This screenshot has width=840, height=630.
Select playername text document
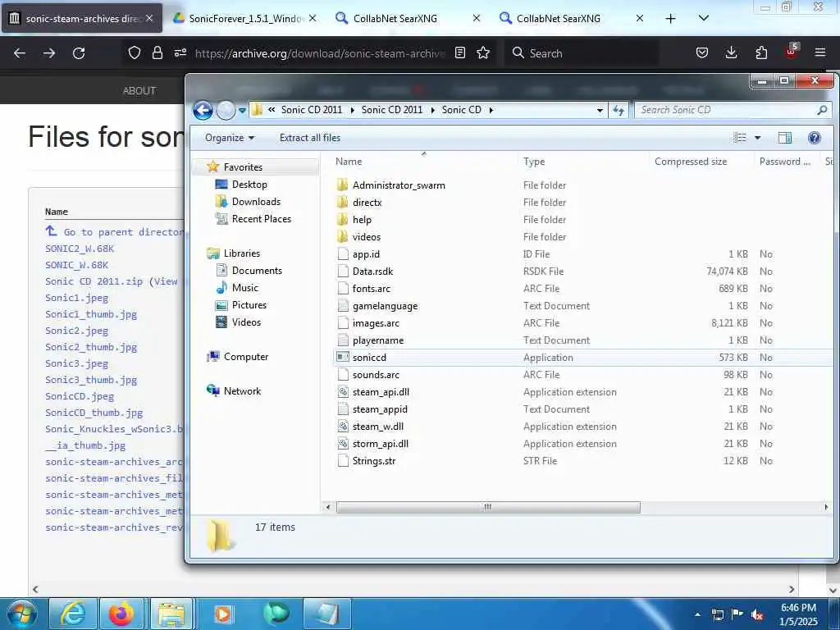point(377,340)
